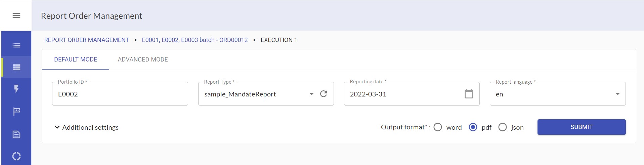Viewport: 644px width, 165px height.
Task: Refresh the Report Type list
Action: 323,94
